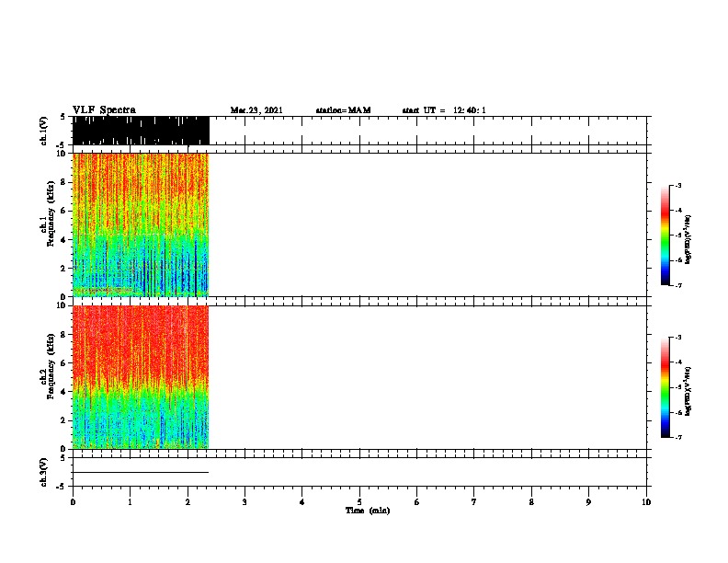Click the "-5" tick on ch.3(V) axis
The height and width of the screenshot is (563, 728).
(62, 487)
